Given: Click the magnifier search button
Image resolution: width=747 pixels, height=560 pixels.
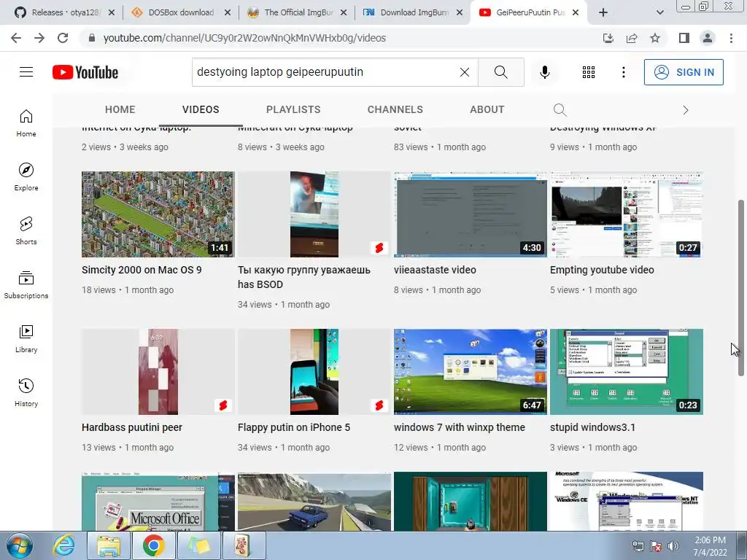Looking at the screenshot, I should 500,72.
